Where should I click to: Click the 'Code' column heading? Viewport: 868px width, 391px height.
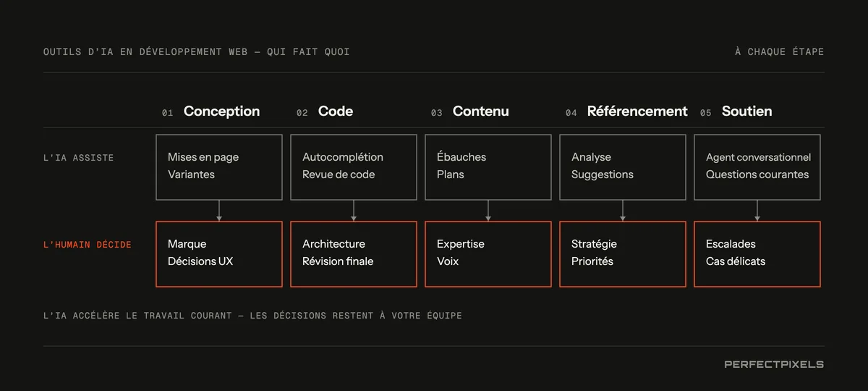click(336, 112)
